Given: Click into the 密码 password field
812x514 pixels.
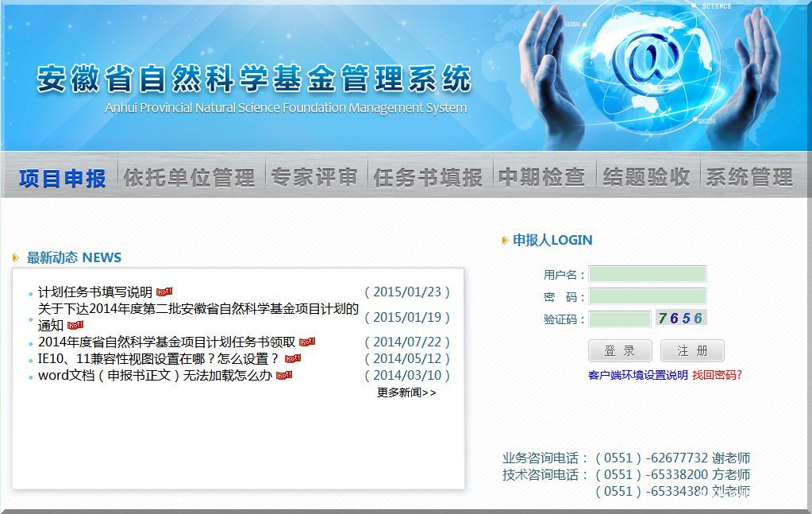Looking at the screenshot, I should 647,297.
